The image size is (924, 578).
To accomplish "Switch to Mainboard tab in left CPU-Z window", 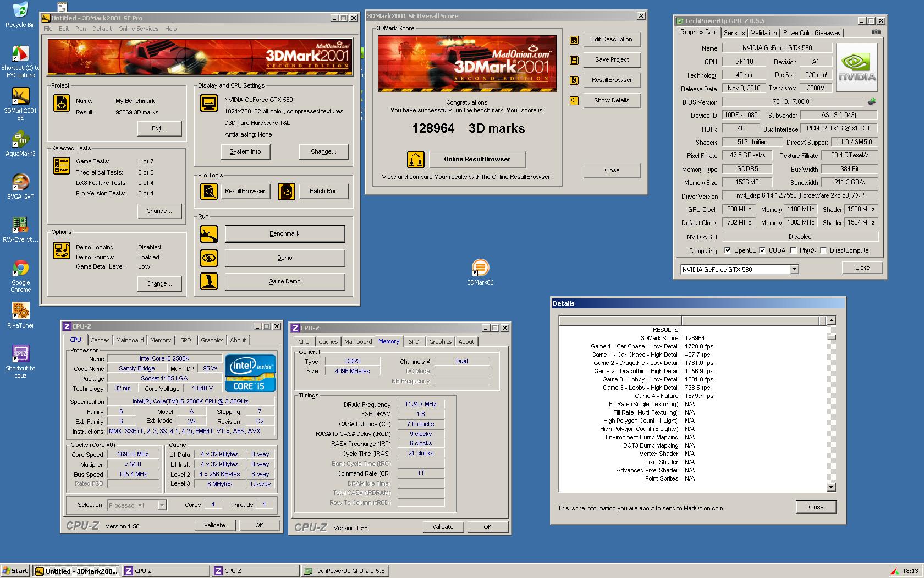I will click(x=130, y=340).
